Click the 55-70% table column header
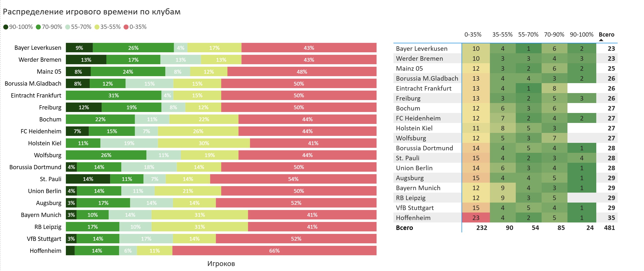The width and height of the screenshot is (644, 271). coord(528,35)
